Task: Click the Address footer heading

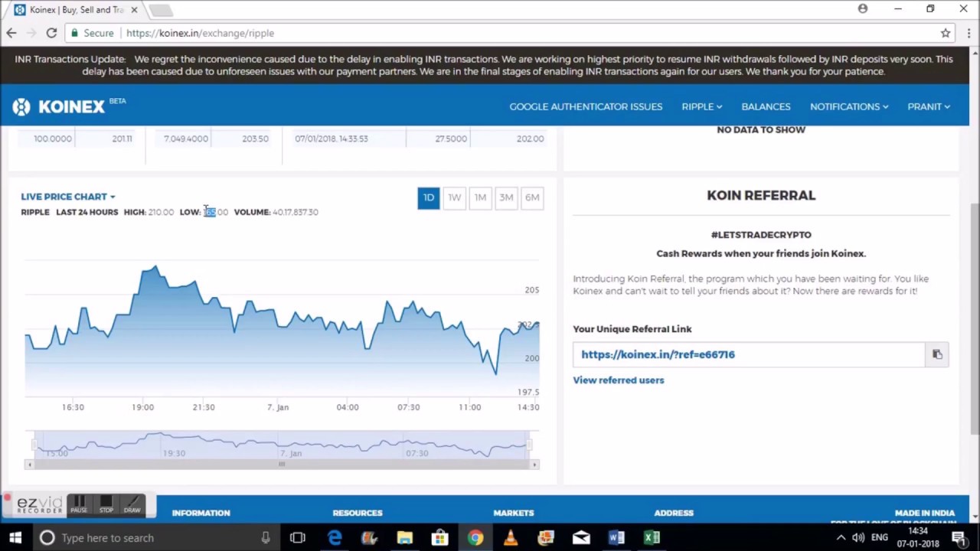Action: coord(674,513)
